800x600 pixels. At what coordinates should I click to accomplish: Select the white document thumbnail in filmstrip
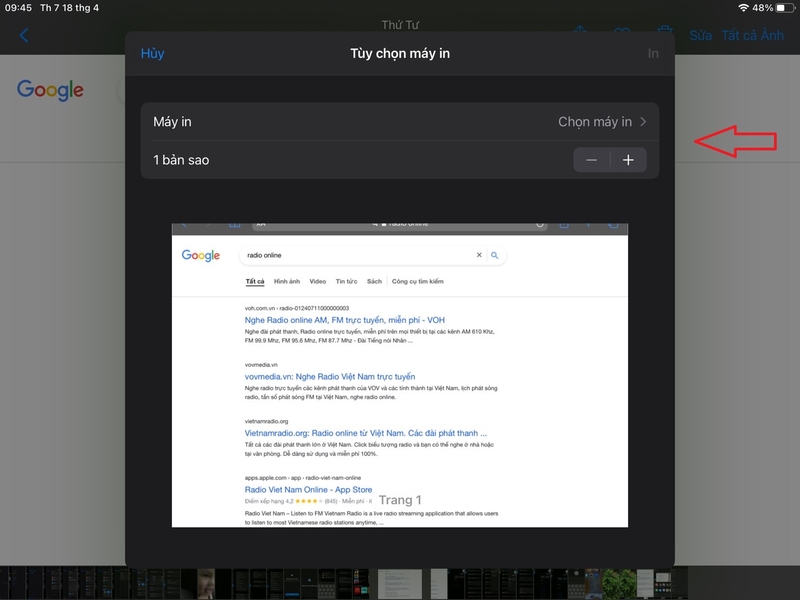coord(400,584)
